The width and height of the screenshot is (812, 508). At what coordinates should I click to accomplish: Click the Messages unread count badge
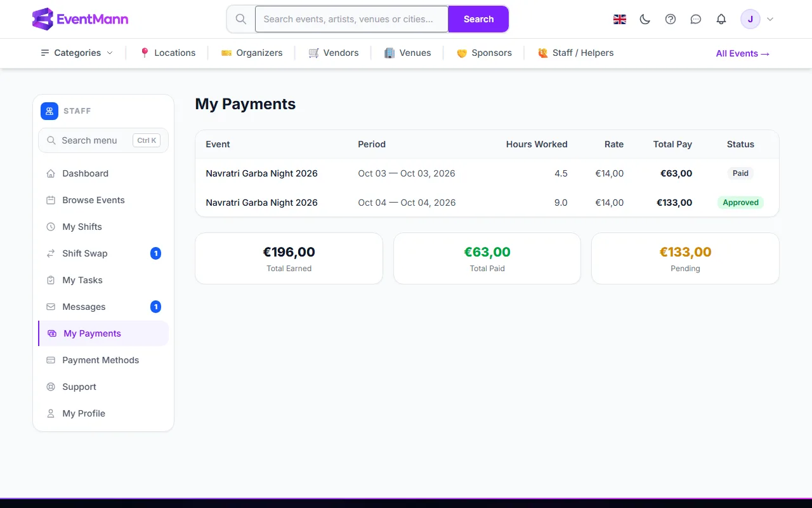pyautogui.click(x=155, y=307)
